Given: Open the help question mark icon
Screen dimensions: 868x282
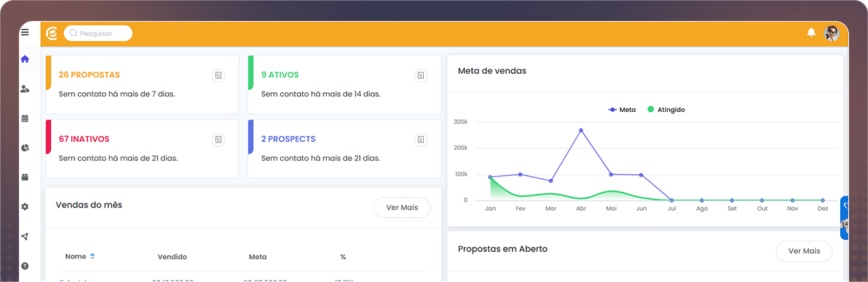Looking at the screenshot, I should [x=25, y=266].
